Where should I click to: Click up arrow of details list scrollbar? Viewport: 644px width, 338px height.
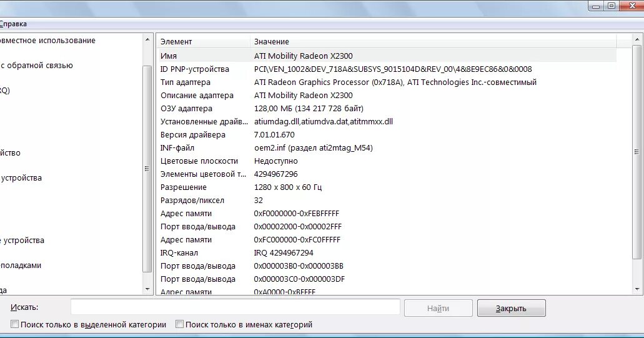pos(637,40)
